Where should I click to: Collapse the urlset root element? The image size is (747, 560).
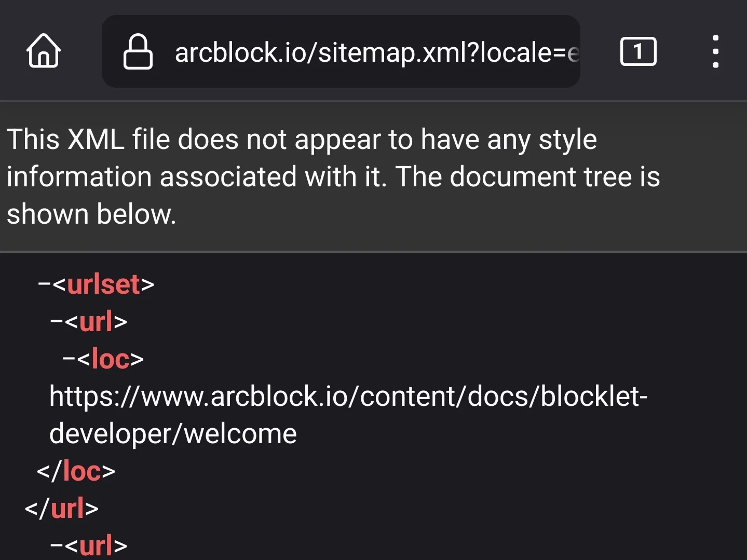click(x=44, y=284)
